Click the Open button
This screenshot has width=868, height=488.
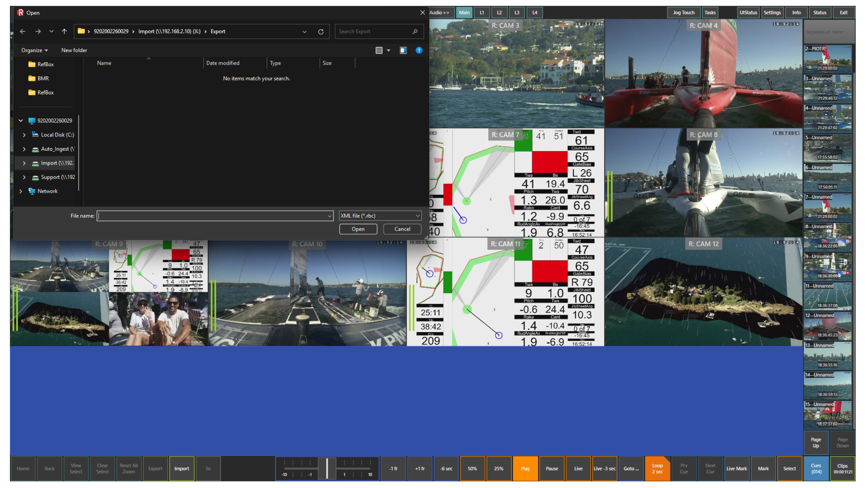[x=358, y=229]
